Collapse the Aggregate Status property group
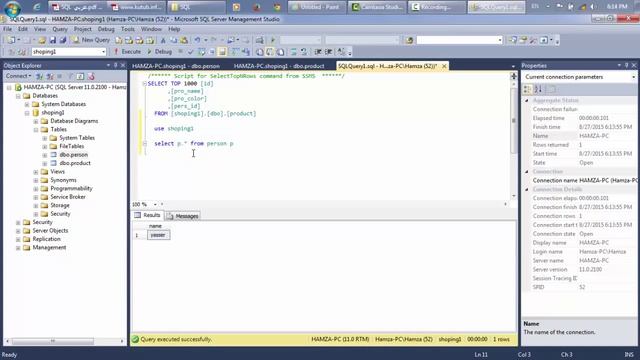640x360 pixels. coord(527,100)
